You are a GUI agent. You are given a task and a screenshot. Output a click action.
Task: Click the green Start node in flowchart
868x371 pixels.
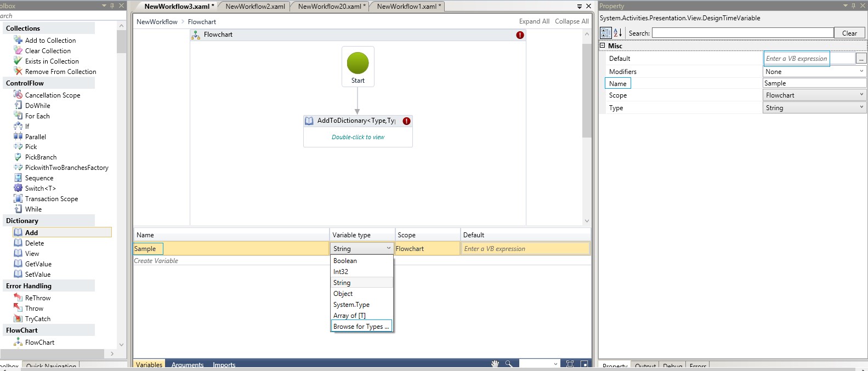tap(358, 64)
